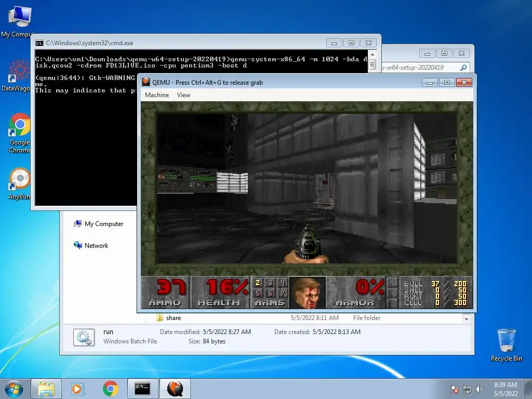The width and height of the screenshot is (532, 399).
Task: Click the pistol in the Doom viewport
Action: tap(307, 244)
